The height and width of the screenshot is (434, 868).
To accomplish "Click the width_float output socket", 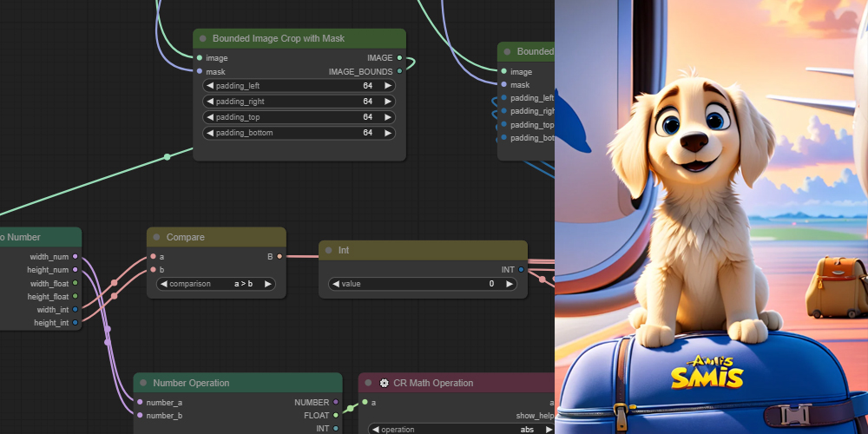I will 76,284.
